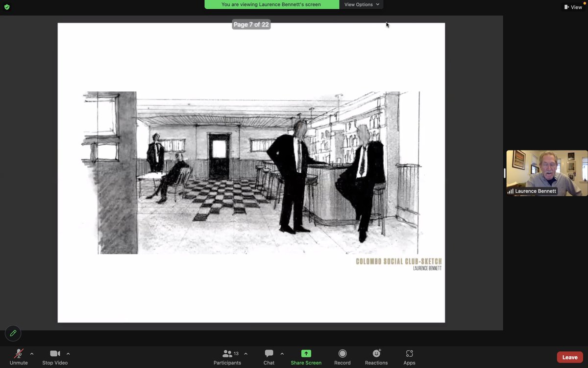The height and width of the screenshot is (368, 588).
Task: Select Laurence Bennett's video thumbnail
Action: tap(547, 173)
